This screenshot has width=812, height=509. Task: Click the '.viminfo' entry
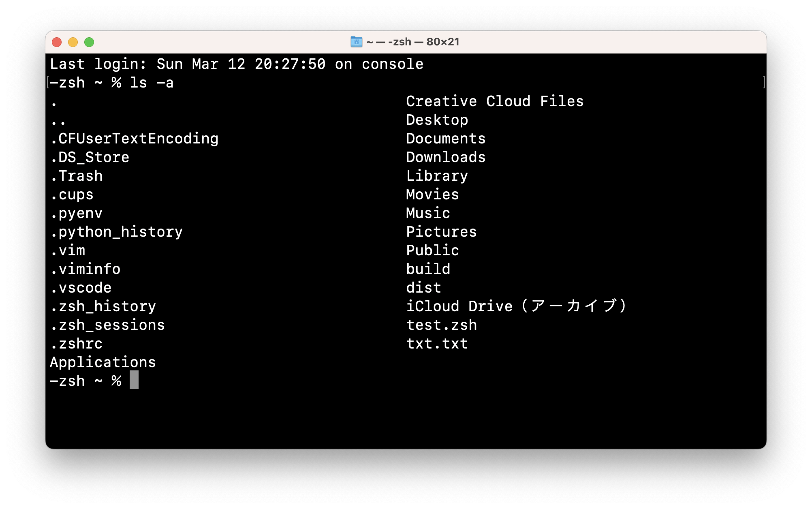(x=85, y=269)
